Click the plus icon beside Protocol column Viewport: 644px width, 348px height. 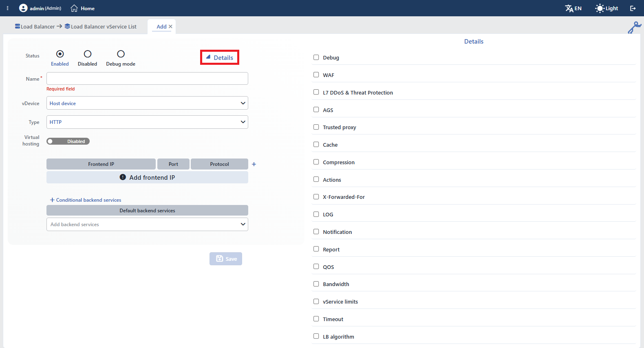[x=254, y=164]
